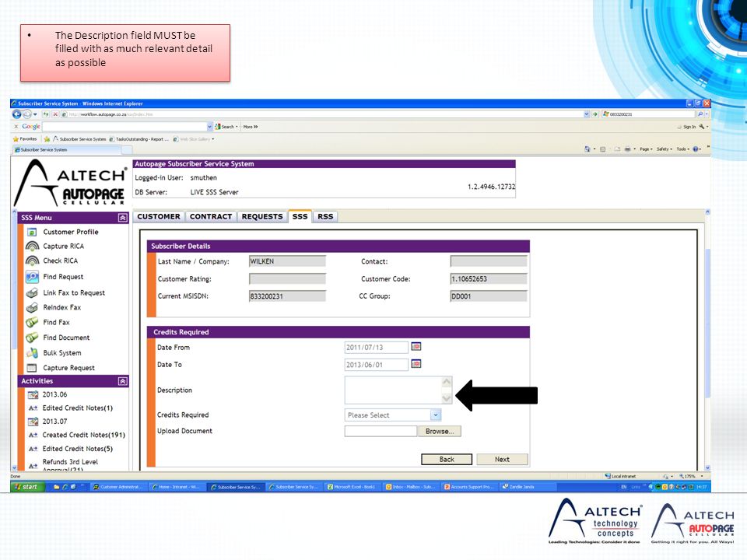
Task: Click the Bulk System icon
Action: coord(32,353)
